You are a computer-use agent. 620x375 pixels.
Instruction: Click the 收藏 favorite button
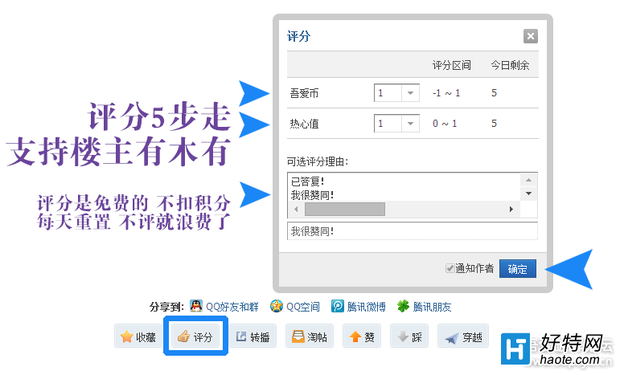pyautogui.click(x=138, y=336)
